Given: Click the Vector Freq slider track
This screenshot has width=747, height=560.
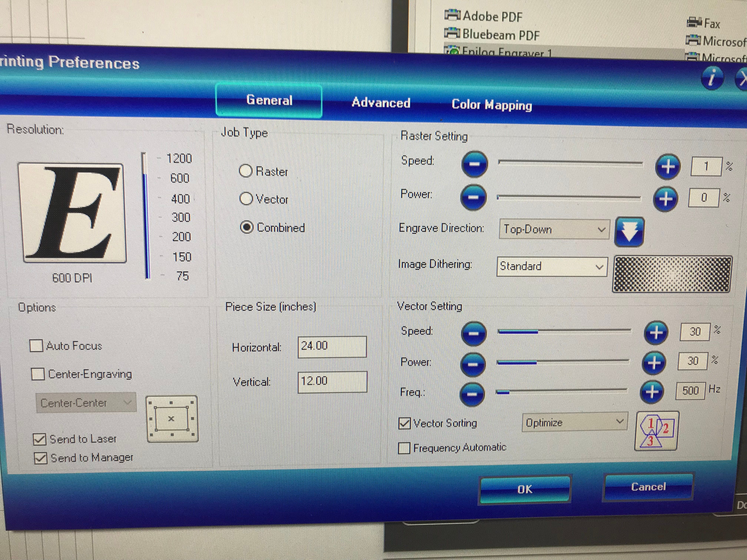Looking at the screenshot, I should pyautogui.click(x=561, y=391).
